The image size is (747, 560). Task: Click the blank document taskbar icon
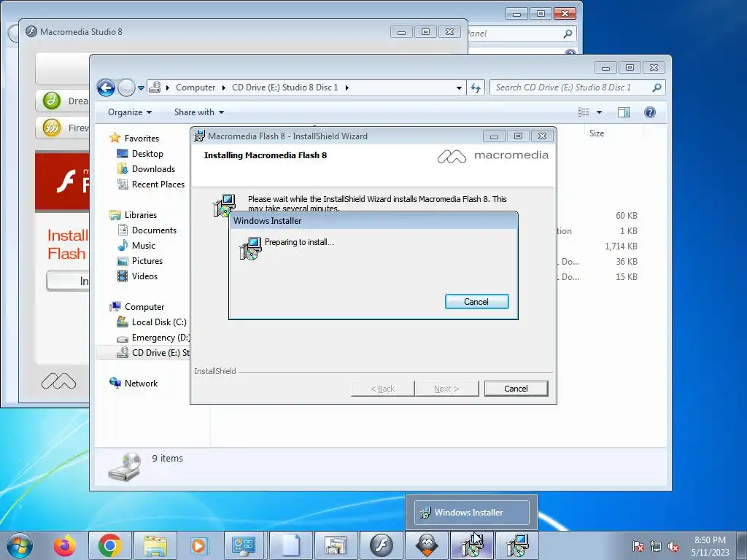tap(290, 545)
